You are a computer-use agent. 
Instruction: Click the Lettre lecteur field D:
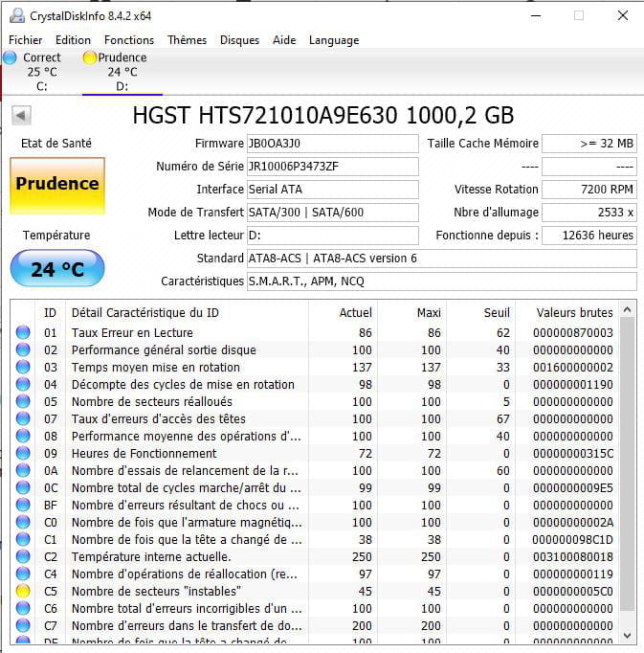333,236
